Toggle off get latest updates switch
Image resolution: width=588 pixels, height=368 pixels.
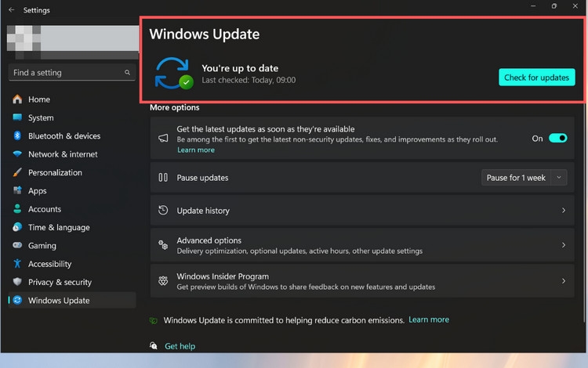click(557, 138)
